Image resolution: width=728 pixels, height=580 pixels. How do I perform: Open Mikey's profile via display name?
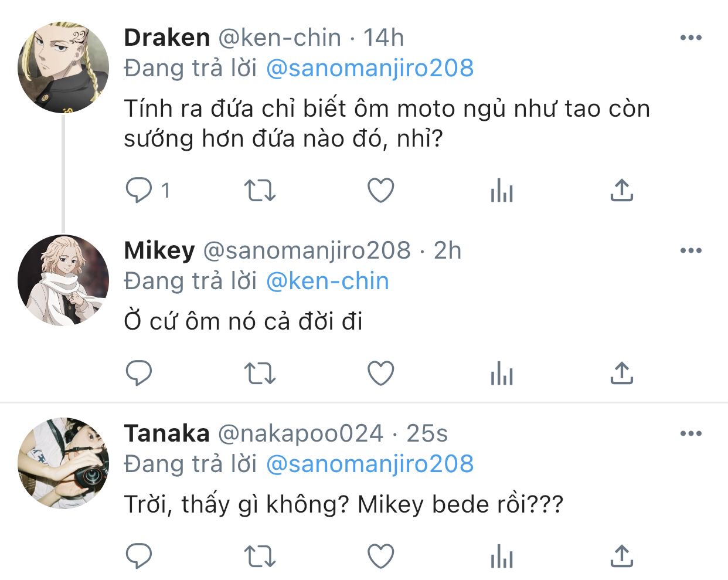pos(159,251)
